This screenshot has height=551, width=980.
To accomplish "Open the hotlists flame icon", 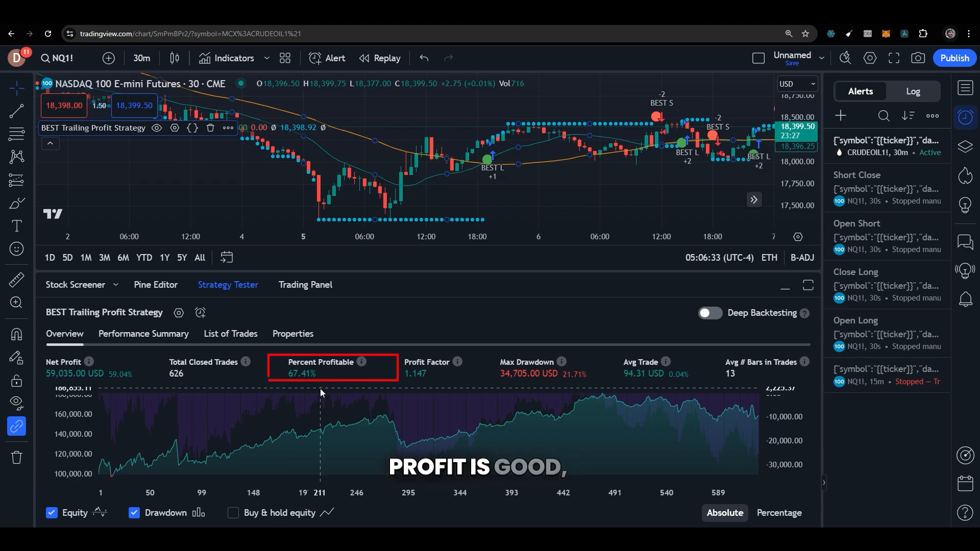I will pyautogui.click(x=965, y=176).
